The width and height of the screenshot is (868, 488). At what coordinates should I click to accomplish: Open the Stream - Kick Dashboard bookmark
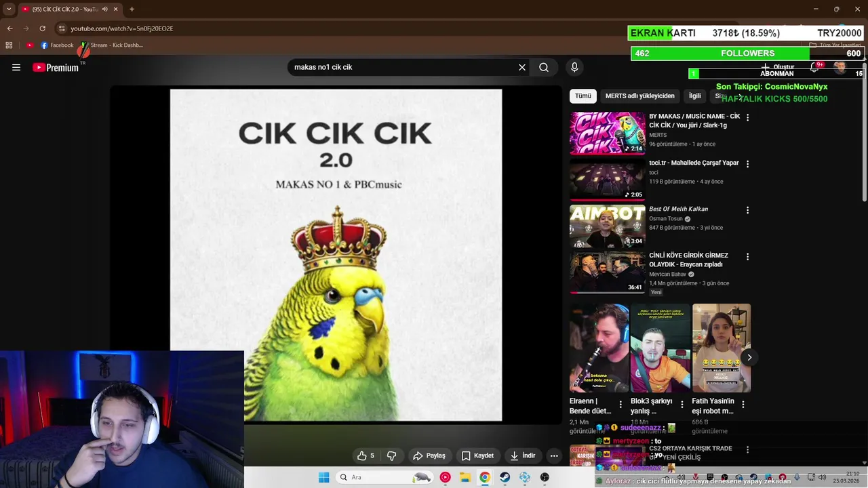[111, 45]
